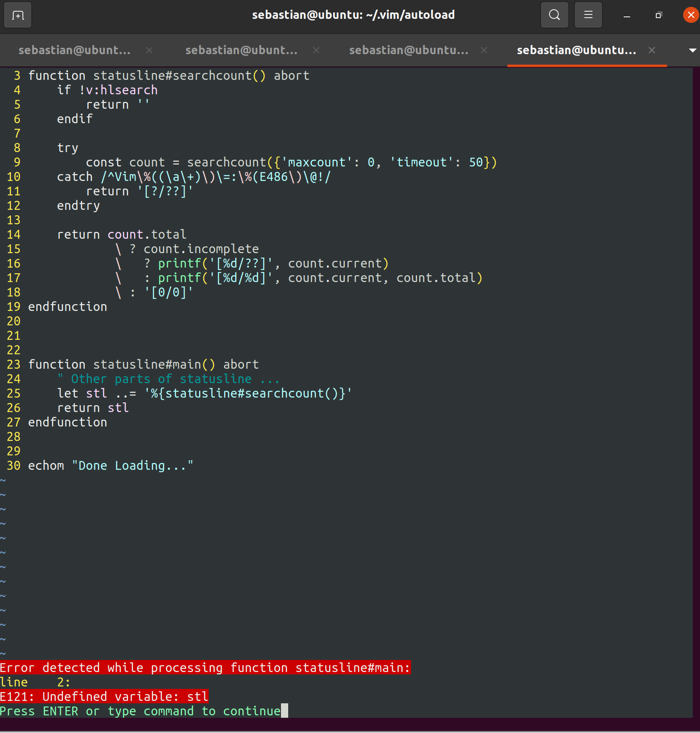Viewport: 700px width, 733px height.
Task: Close the third terminal tab
Action: click(484, 50)
